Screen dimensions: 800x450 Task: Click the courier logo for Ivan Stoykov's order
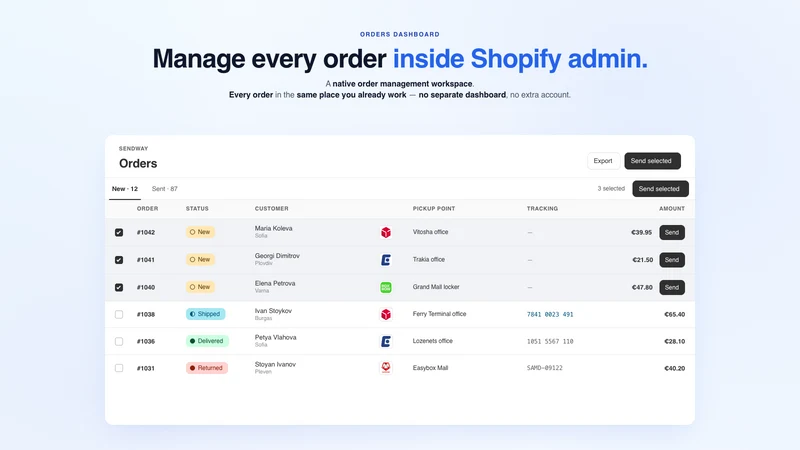(386, 314)
